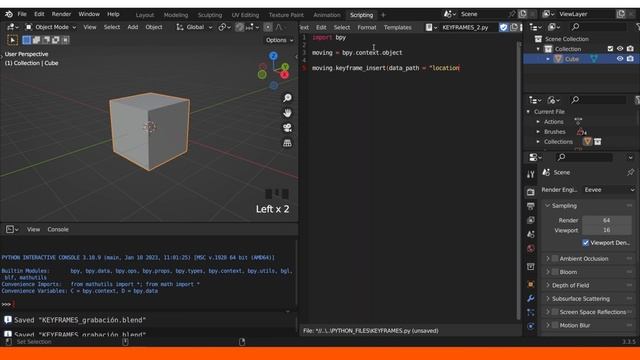Open the View Layer properties tab icon
Screen dimensions: 640x360
click(x=531, y=220)
